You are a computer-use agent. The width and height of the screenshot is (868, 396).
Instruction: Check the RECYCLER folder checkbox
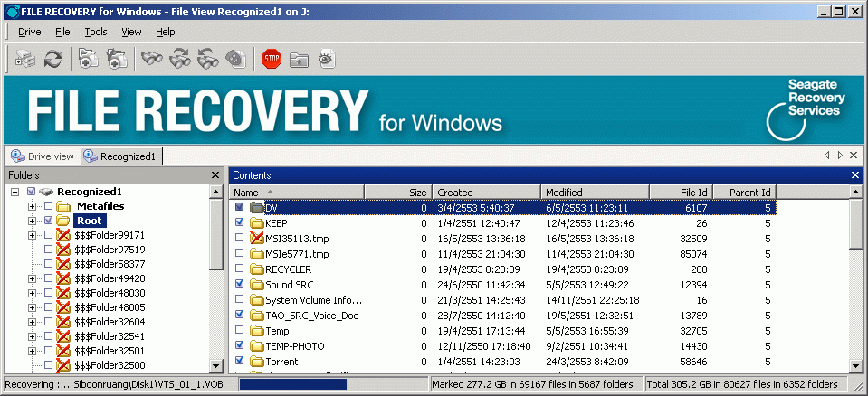tap(239, 269)
